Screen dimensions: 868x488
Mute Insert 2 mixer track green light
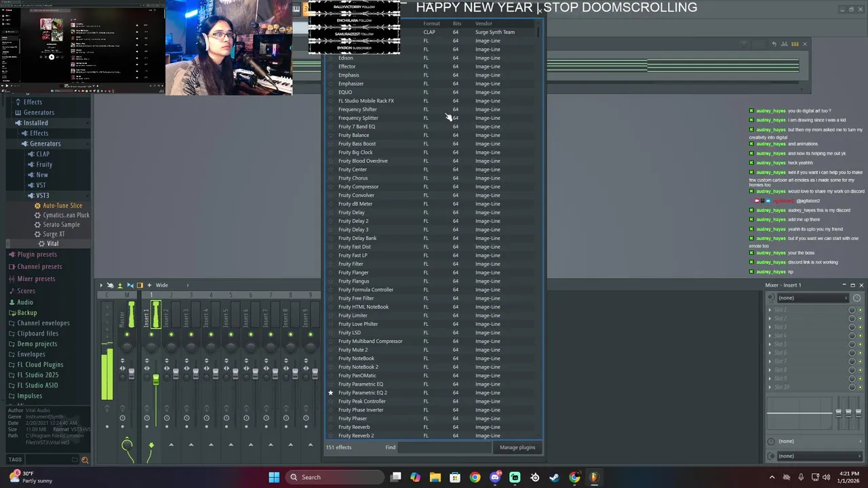(171, 334)
